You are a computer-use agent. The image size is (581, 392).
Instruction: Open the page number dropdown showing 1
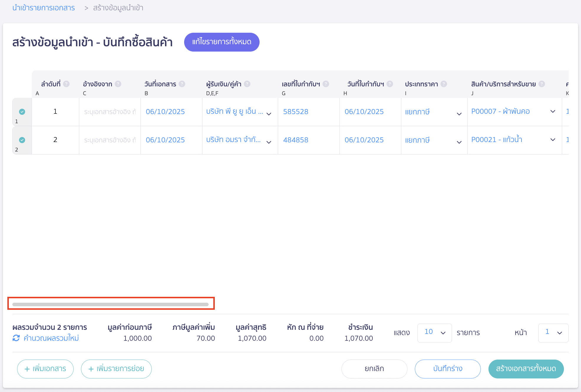[553, 333]
